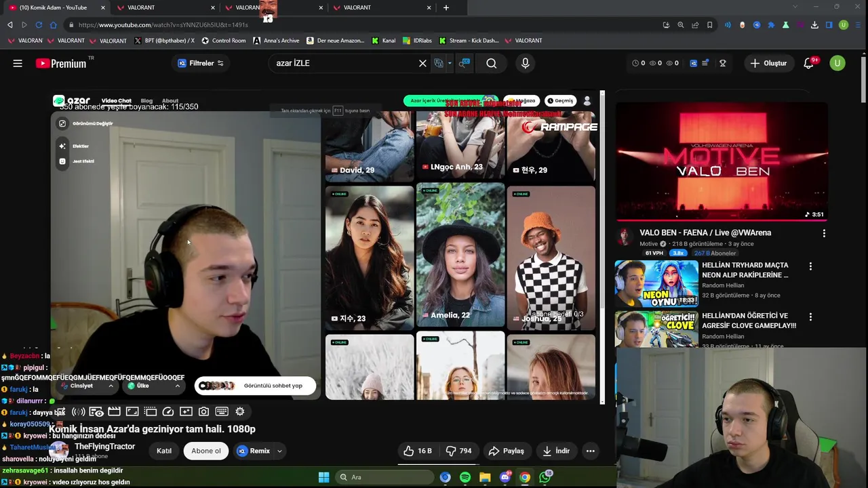The width and height of the screenshot is (868, 488).
Task: Open more actions three-dot menu under video
Action: [x=591, y=451]
